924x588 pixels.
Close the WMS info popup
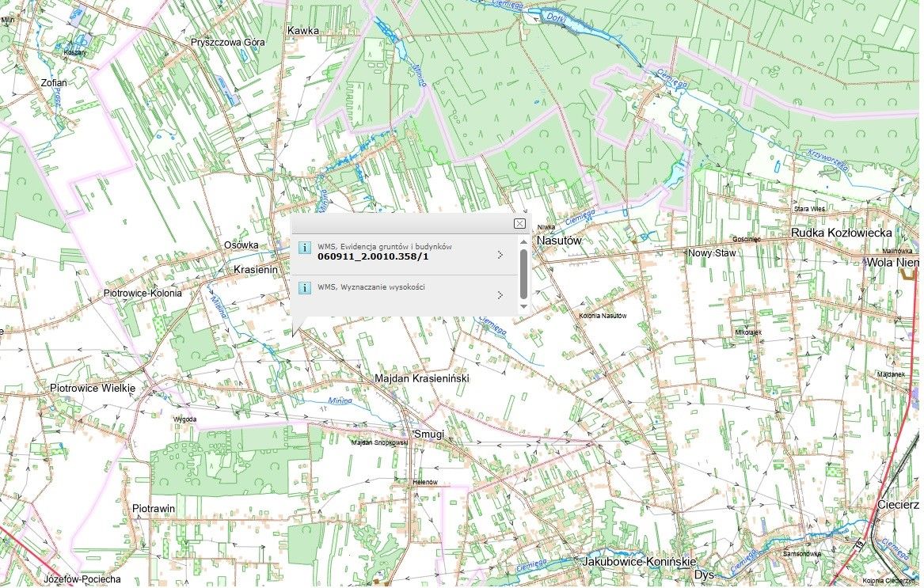pos(519,223)
